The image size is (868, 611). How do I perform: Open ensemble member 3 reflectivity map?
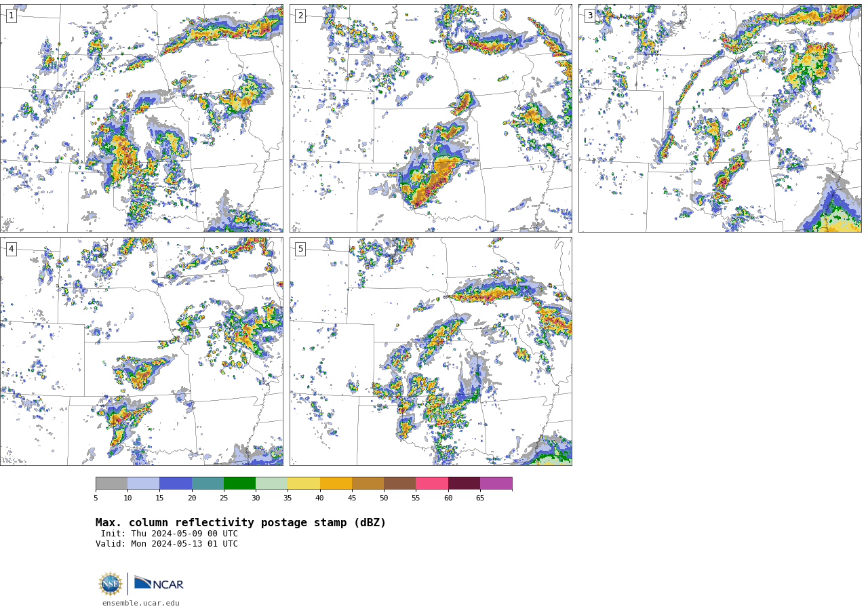point(719,119)
